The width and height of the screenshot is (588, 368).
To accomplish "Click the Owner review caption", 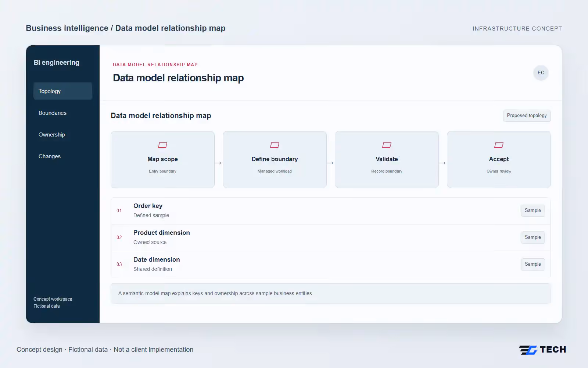I will tap(499, 171).
